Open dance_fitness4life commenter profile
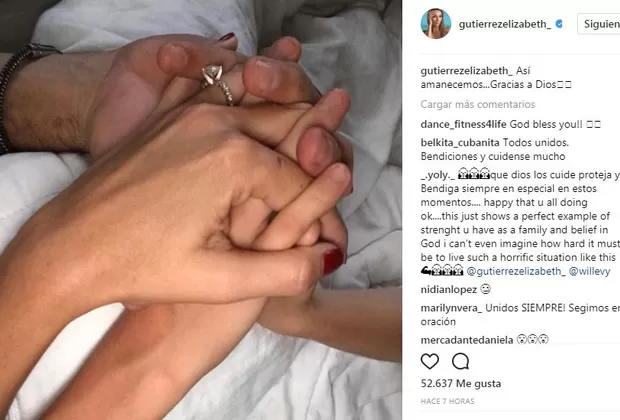620x420 pixels. [x=463, y=125]
